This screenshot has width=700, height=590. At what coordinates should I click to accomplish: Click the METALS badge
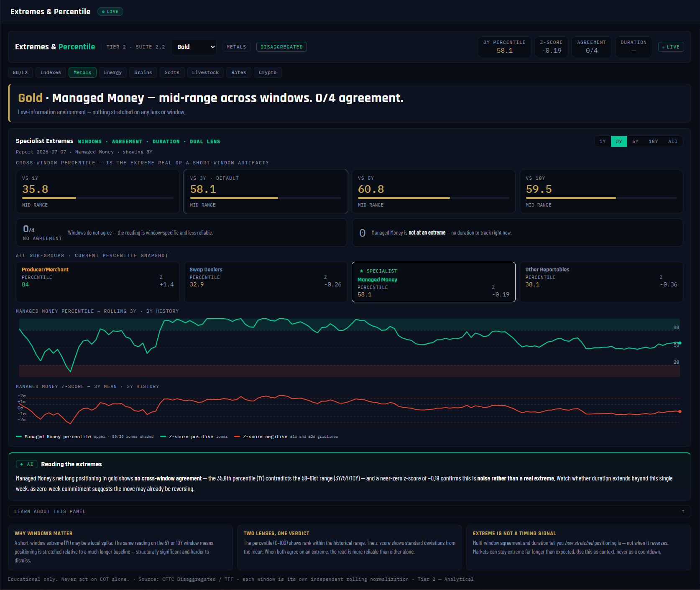(x=236, y=47)
